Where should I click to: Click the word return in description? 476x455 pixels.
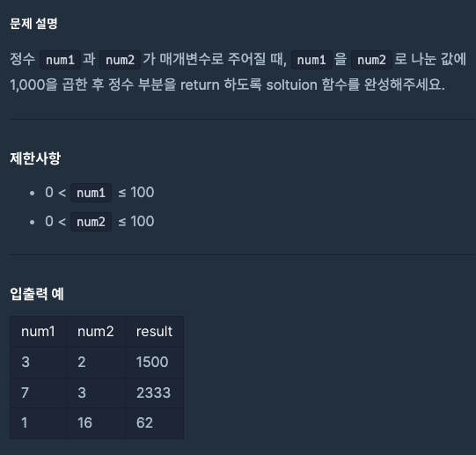click(200, 84)
